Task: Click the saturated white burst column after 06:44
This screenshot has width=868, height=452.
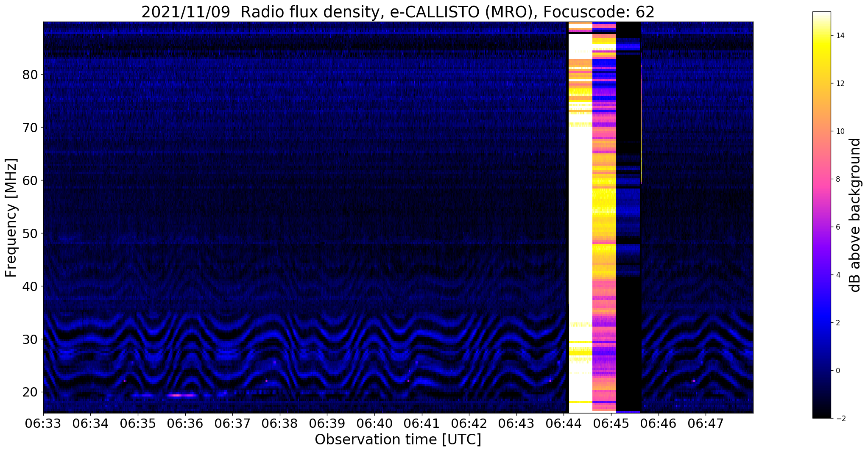Action: pos(580,217)
